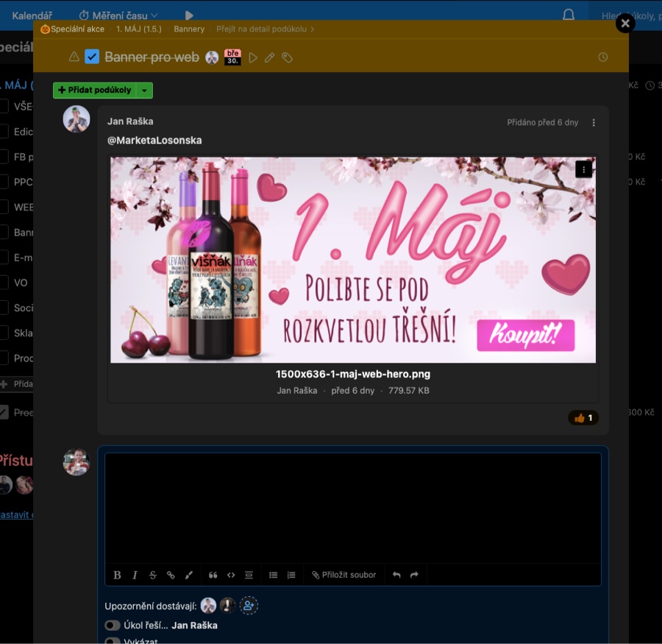Open notifications bell
Image resolution: width=662 pixels, height=644 pixels.
(x=569, y=15)
